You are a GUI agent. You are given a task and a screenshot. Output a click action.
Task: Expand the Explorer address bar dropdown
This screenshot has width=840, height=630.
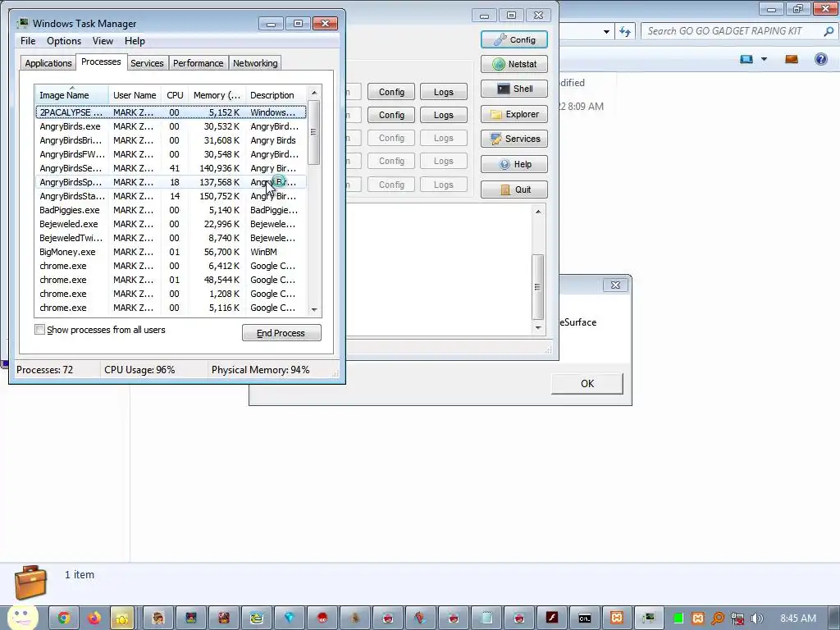click(x=606, y=32)
